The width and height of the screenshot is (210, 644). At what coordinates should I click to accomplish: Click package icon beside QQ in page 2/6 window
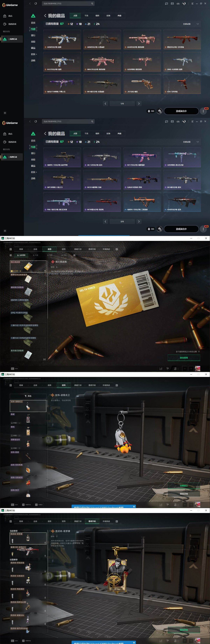[x=159, y=229]
